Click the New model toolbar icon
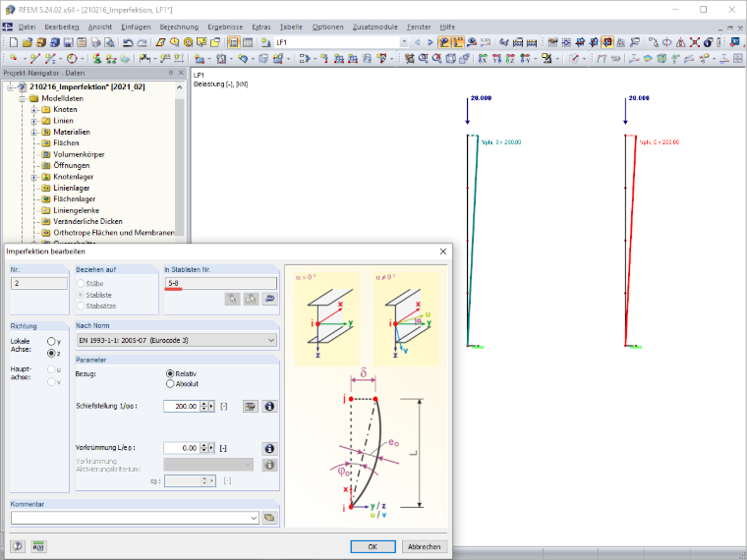Viewport: 747px width, 560px height. click(x=14, y=42)
